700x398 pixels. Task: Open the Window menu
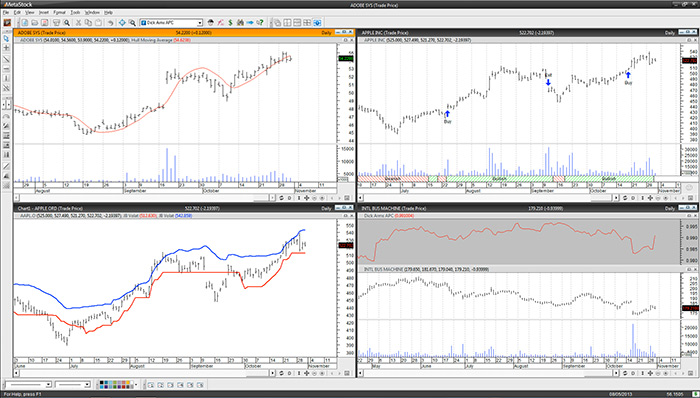pyautogui.click(x=92, y=12)
